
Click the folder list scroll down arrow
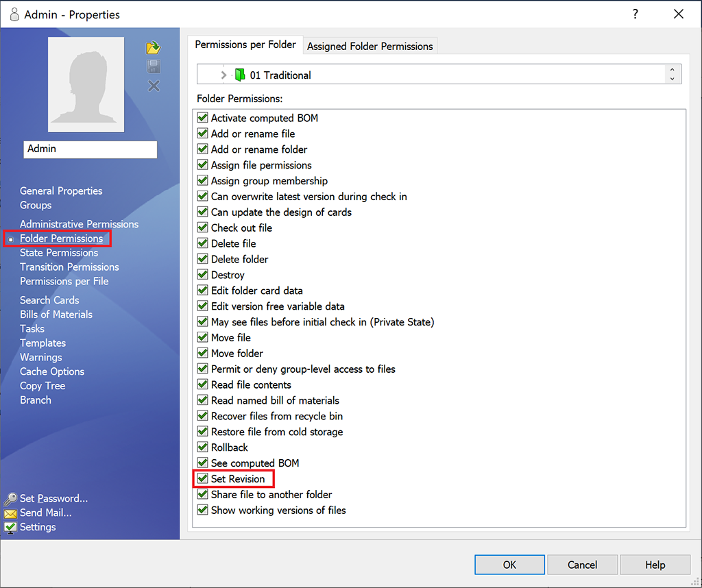pos(672,79)
